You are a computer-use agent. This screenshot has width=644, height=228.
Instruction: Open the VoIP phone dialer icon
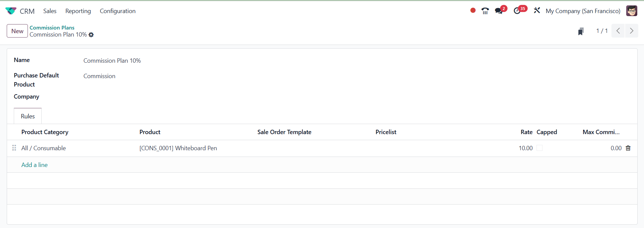(485, 11)
